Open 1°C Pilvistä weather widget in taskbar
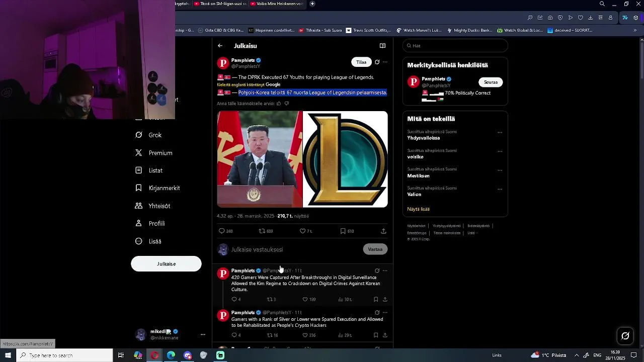 (x=548, y=355)
